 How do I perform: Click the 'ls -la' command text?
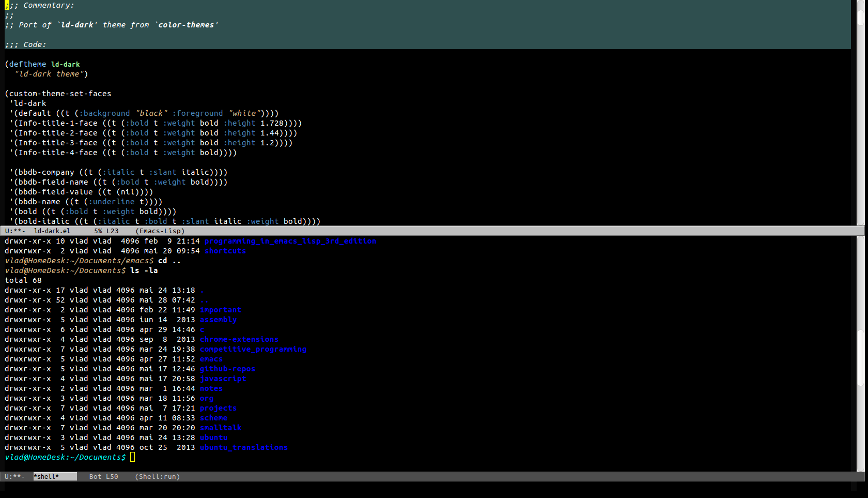click(144, 270)
